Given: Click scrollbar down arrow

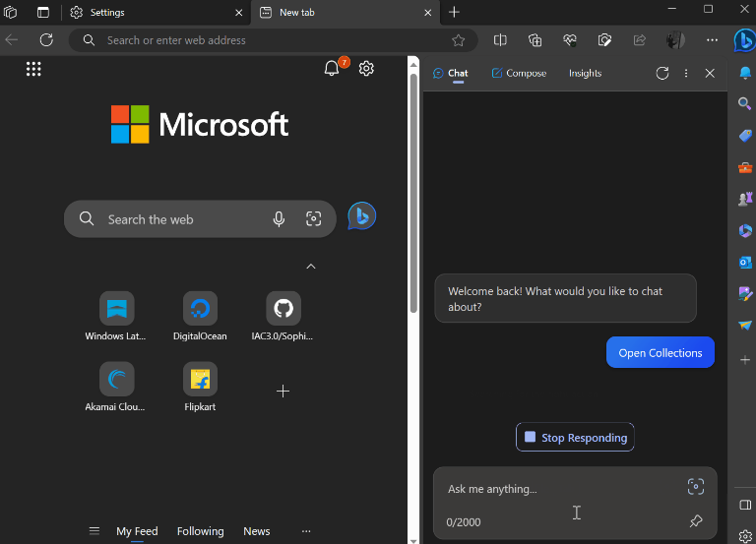Looking at the screenshot, I should point(413,541).
